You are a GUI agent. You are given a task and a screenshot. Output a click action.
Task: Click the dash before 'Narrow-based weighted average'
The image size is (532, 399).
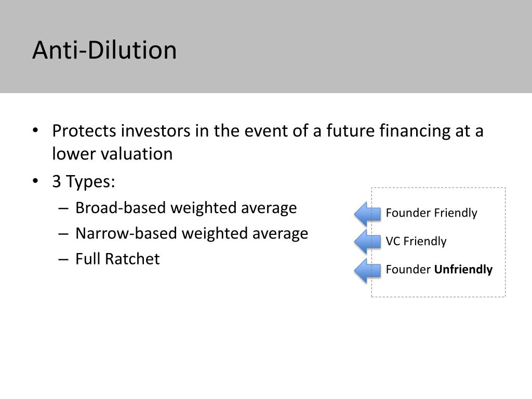click(x=63, y=234)
